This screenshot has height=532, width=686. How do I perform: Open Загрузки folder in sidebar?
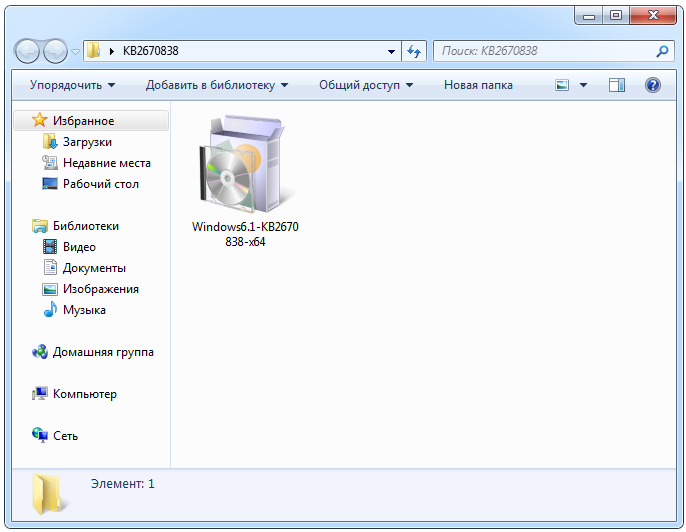coord(87,142)
